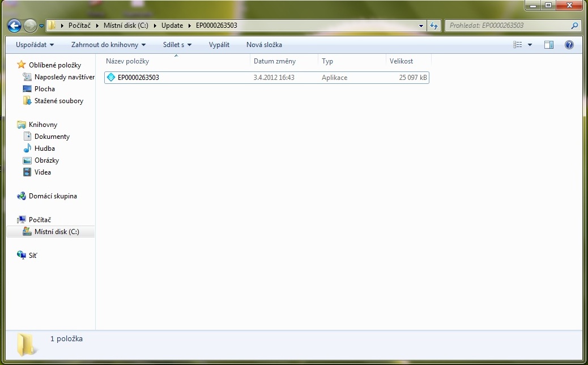Click the Oblíbené položky star icon
Viewport: 588px width, 365px height.
coord(22,65)
